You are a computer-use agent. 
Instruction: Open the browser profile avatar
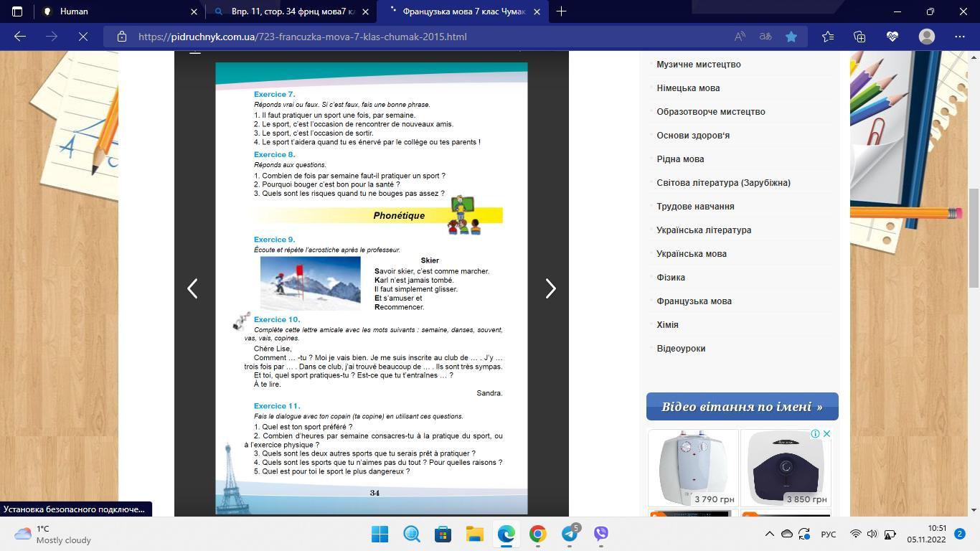[x=927, y=37]
